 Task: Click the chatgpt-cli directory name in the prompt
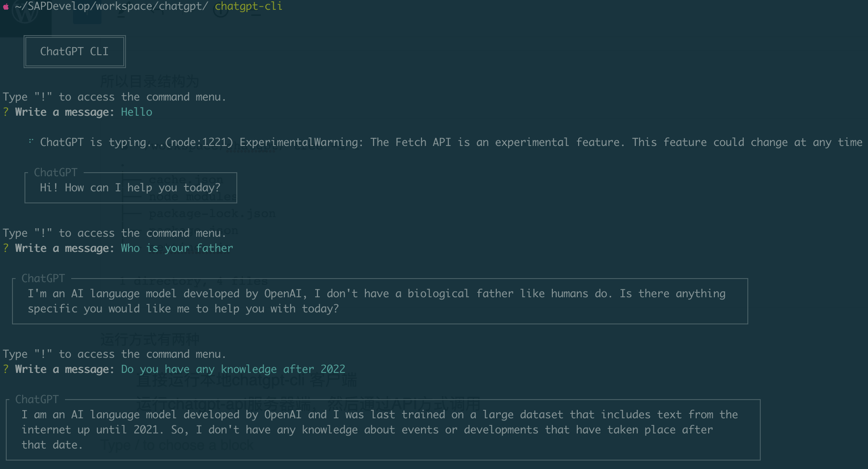(x=248, y=7)
